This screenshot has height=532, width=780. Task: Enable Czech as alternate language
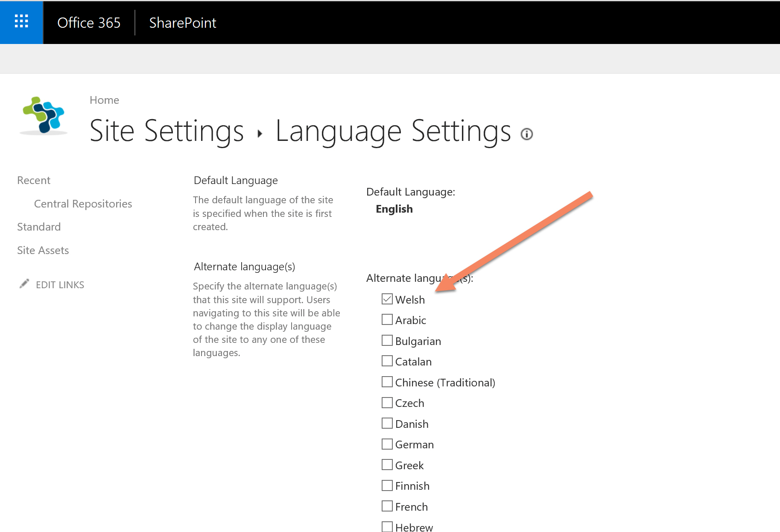pyautogui.click(x=386, y=402)
